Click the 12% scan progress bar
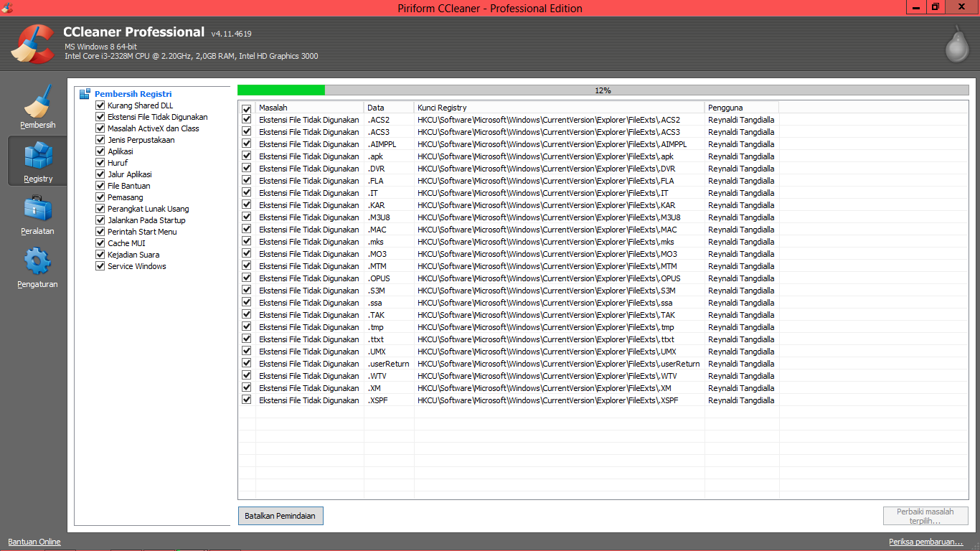 coord(603,90)
